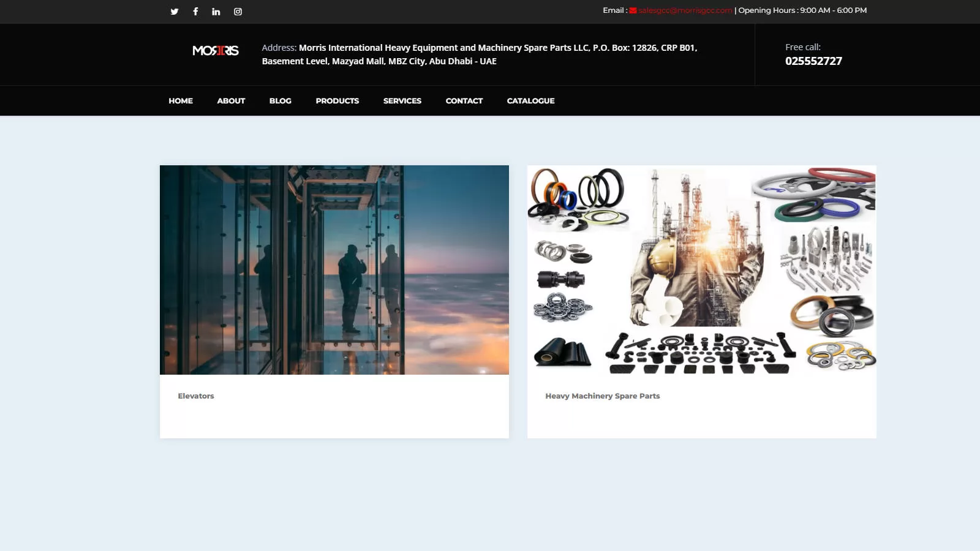This screenshot has width=980, height=551.
Task: Click the red envelope email icon
Action: (631, 10)
